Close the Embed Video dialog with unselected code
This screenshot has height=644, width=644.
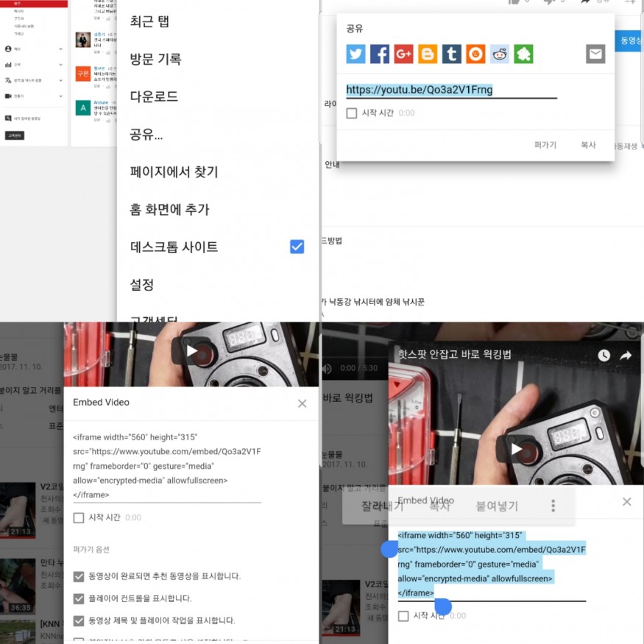tap(302, 403)
